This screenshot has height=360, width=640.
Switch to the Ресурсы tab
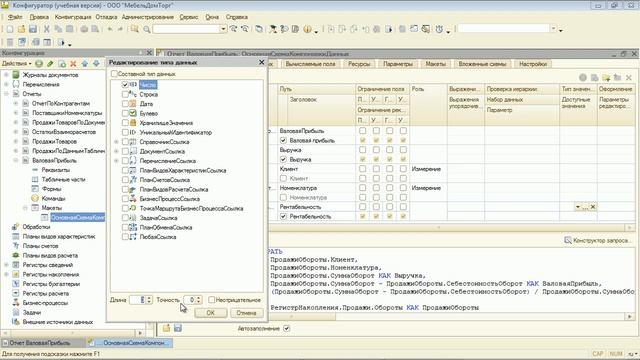(x=359, y=64)
